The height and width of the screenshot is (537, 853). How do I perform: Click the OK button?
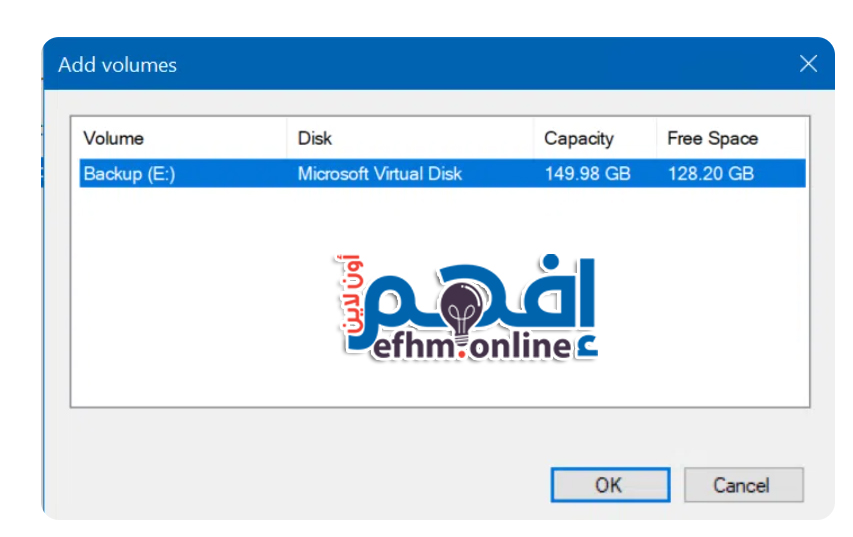tap(609, 485)
